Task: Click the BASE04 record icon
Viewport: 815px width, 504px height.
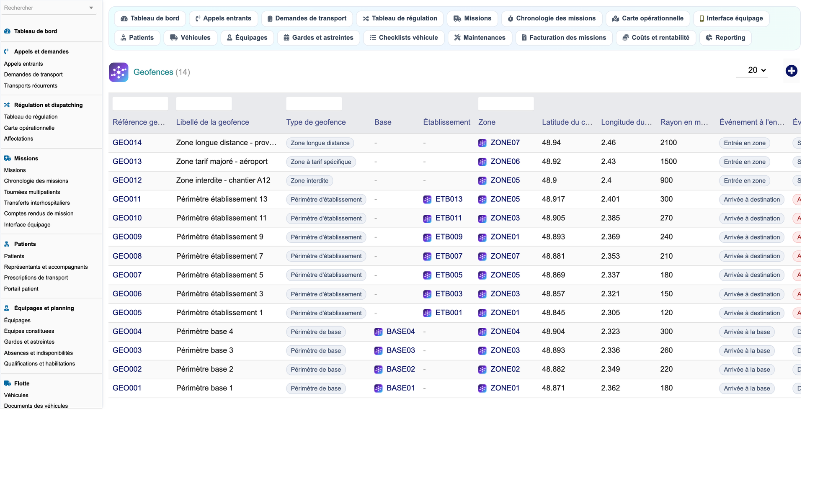Action: pos(378,332)
